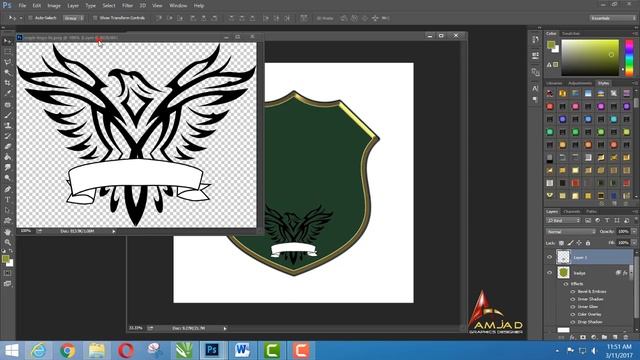Select the Eraser tool
The width and height of the screenshot is (640, 360).
point(7,147)
